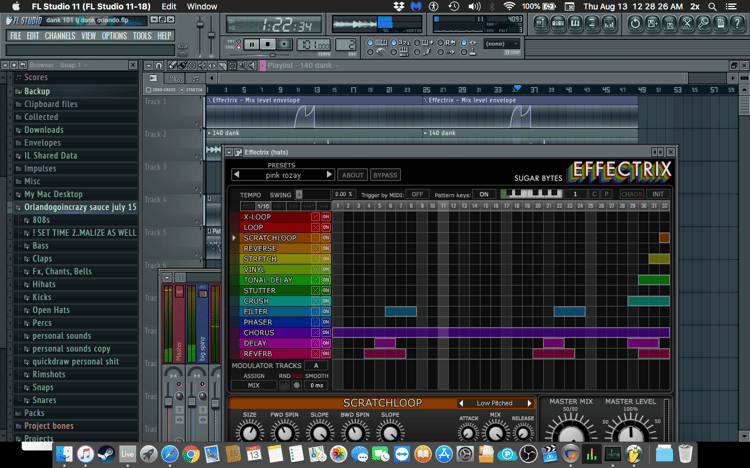Open the OPTIONS menu
The image size is (750, 468).
coord(114,36)
